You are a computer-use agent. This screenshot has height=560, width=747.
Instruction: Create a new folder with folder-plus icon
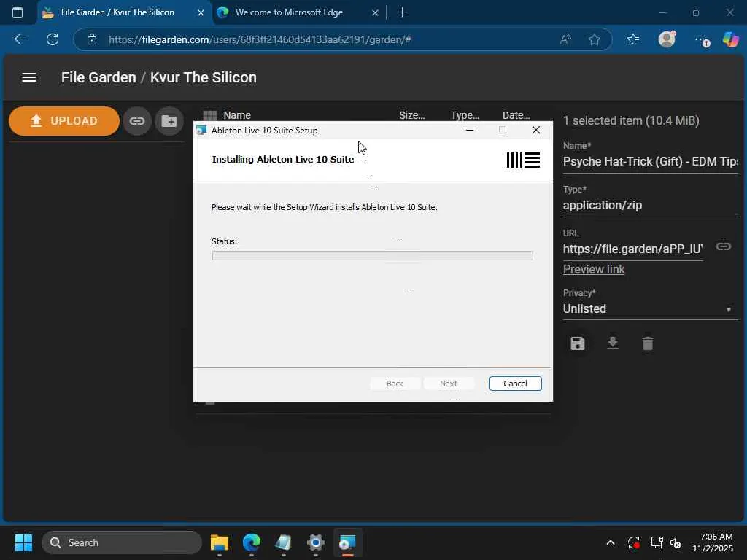[x=169, y=121]
